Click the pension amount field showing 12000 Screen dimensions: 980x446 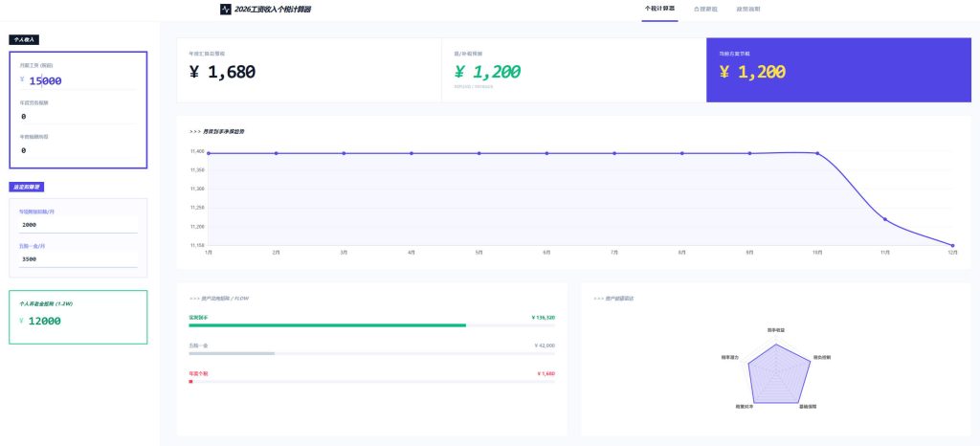[78, 321]
